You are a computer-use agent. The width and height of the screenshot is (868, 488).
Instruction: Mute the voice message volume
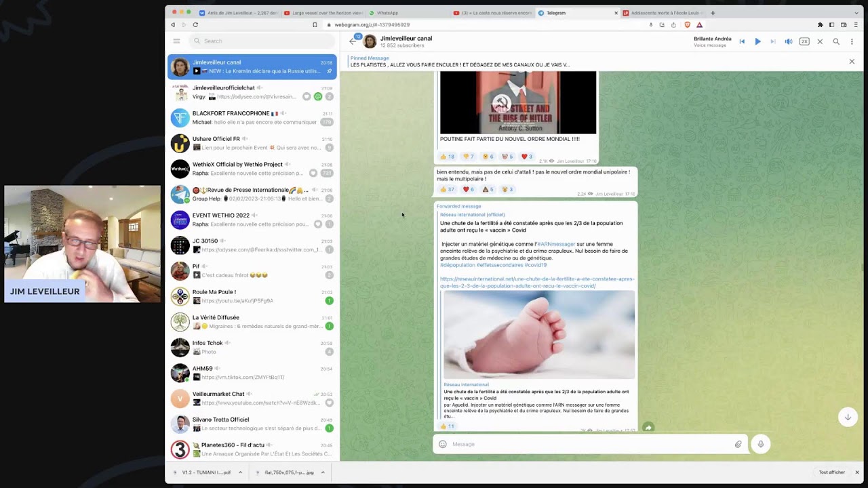coord(788,41)
